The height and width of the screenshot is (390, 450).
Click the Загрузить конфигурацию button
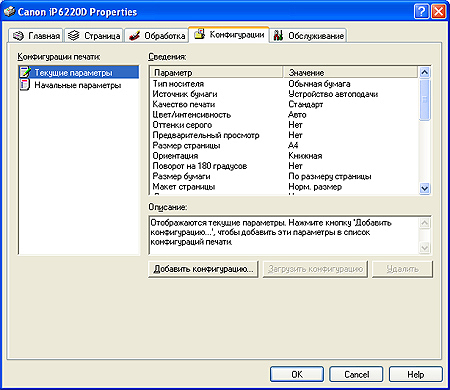pos(315,269)
